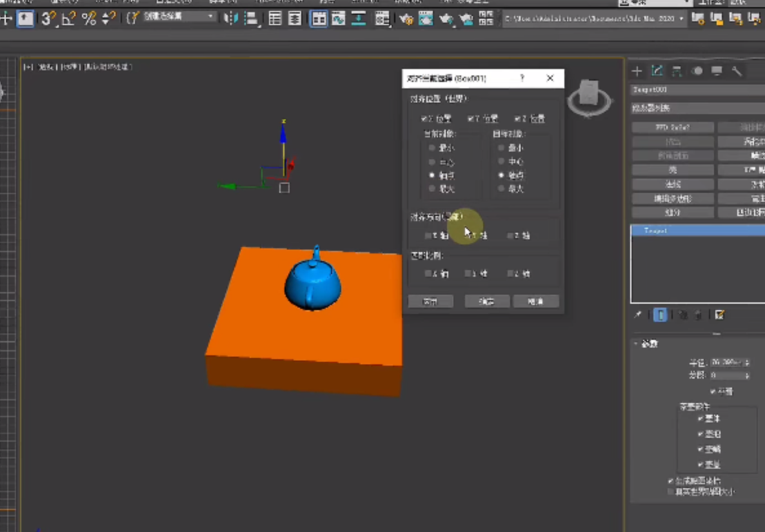
Task: Enable Z Axis under Align Orientation
Action: click(x=510, y=236)
